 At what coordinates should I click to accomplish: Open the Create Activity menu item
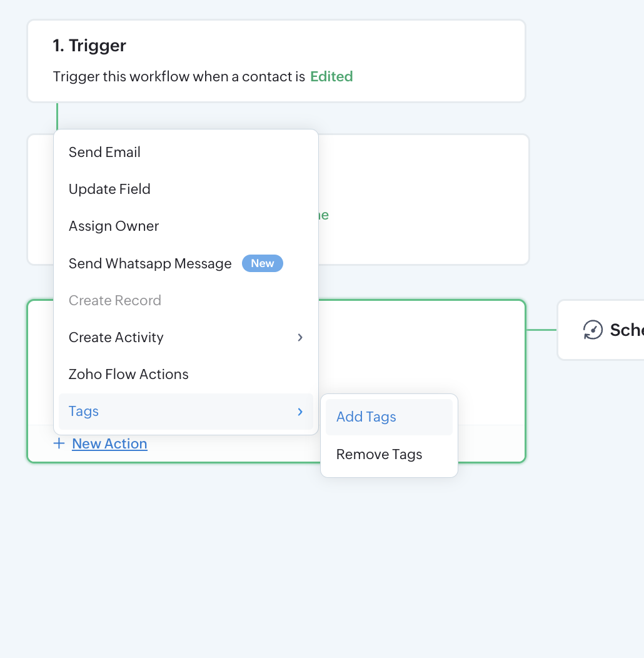point(186,337)
